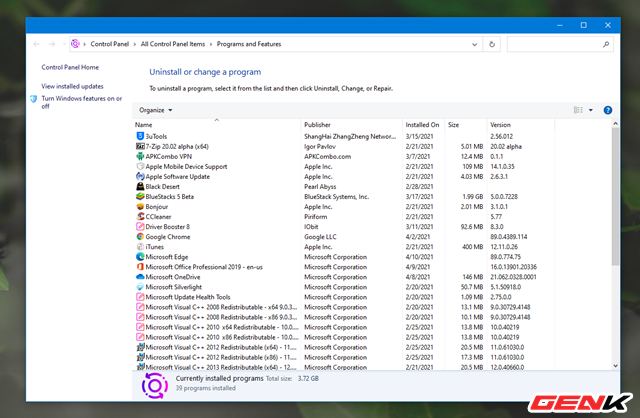The image size is (640, 418).
Task: Select Microsoft Visual C++ 2012 Redistributable (x86) row
Action: [343, 357]
